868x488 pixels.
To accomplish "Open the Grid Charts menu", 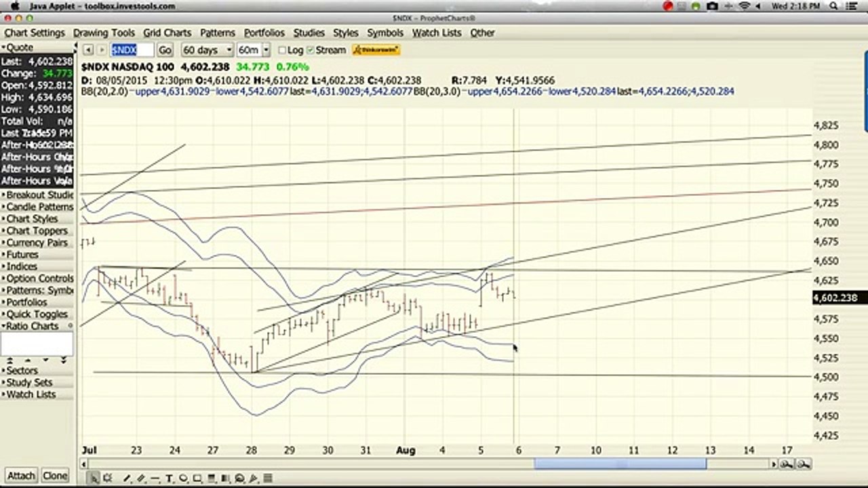I will pos(167,33).
